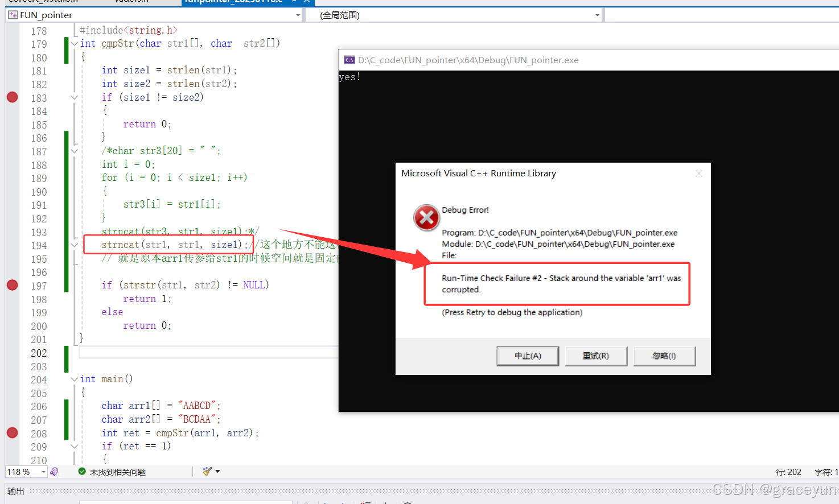Click the 'yes!' output in console window
Image resolution: width=839 pixels, height=504 pixels.
[x=349, y=77]
